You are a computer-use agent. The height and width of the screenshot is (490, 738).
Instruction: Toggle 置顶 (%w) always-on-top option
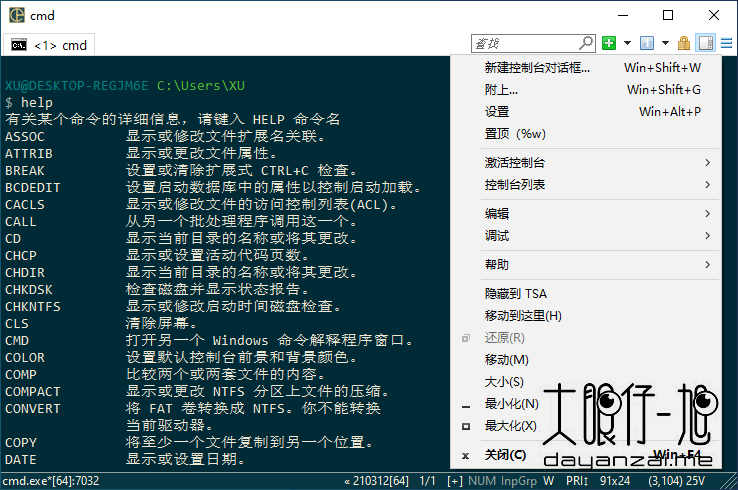[x=586, y=134]
